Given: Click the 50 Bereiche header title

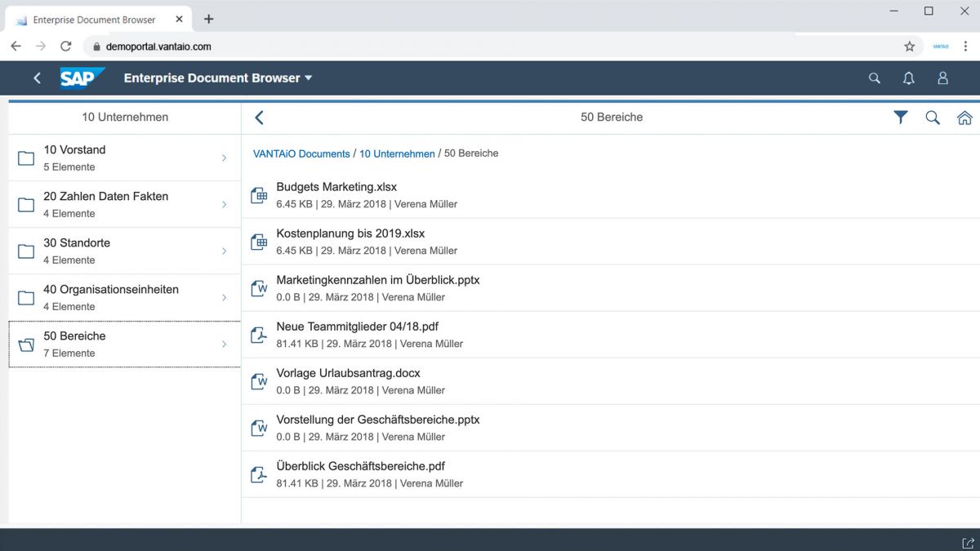Looking at the screenshot, I should (x=612, y=118).
